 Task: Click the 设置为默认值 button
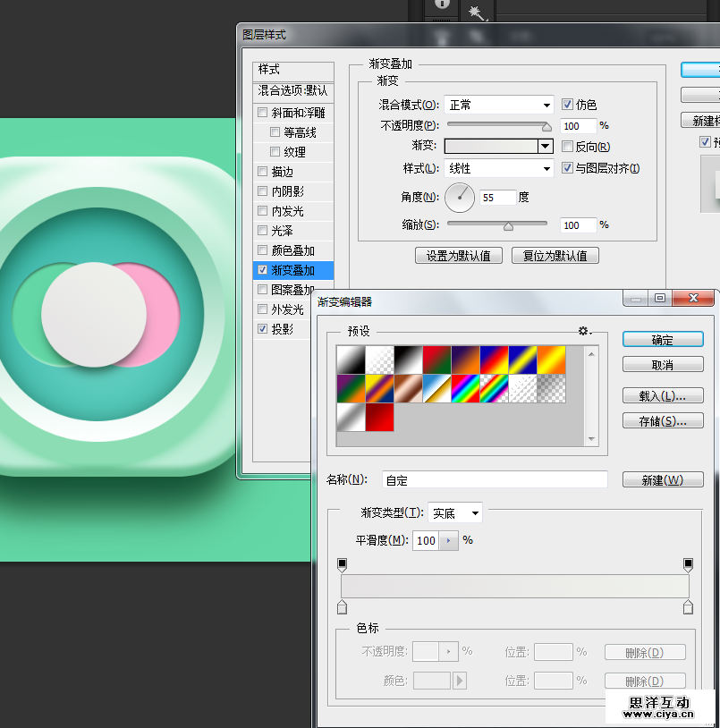(x=459, y=256)
